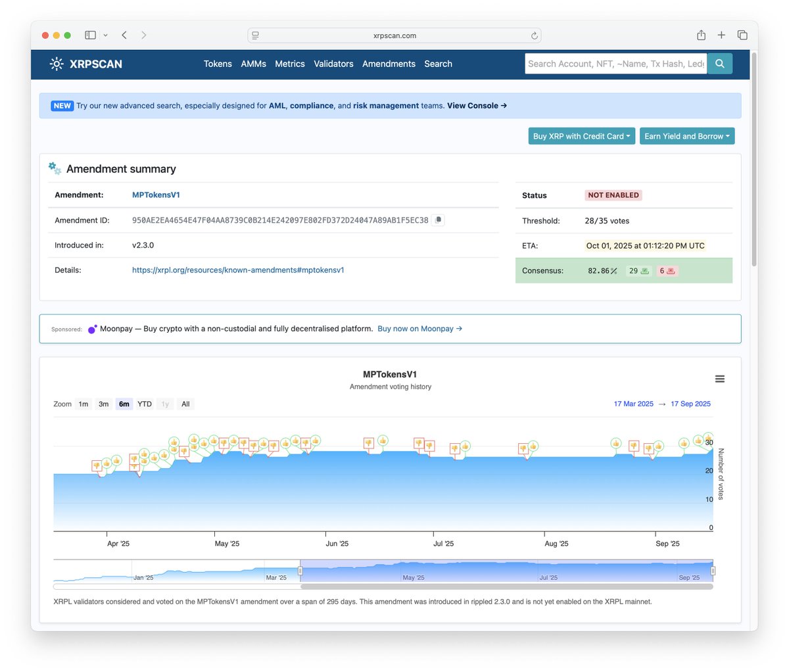Click the 29 thumbs-up votes badge
The width and height of the screenshot is (789, 672).
[x=639, y=270]
